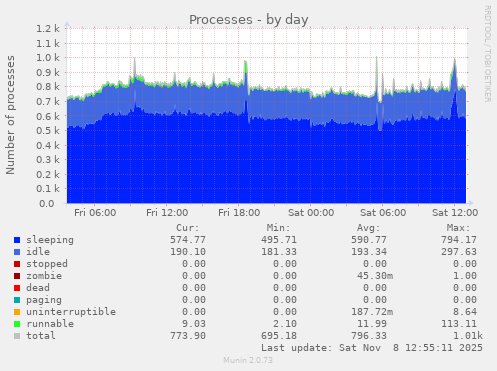Image resolution: width=497 pixels, height=371 pixels.
Task: Click the 'Number of processes' axis label
Action: pyautogui.click(x=10, y=115)
